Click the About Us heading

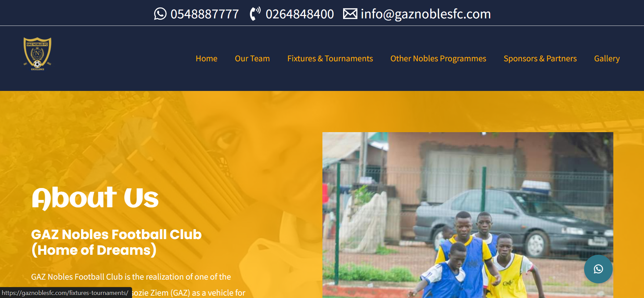95,198
